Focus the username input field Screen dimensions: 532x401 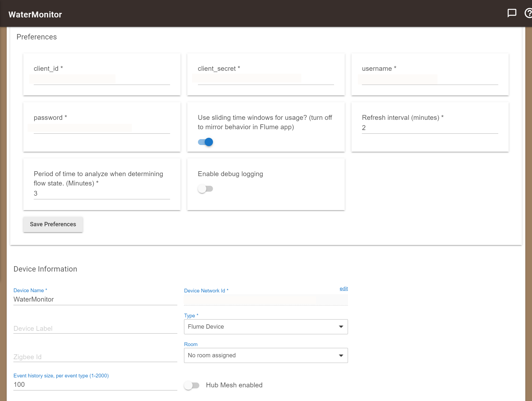tap(430, 80)
